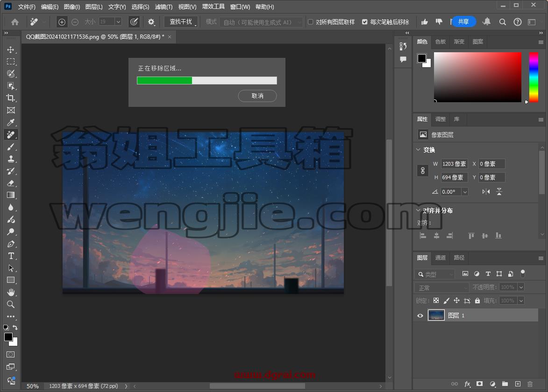Screen dimensions: 548x392
Task: Click the blue 共享 button
Action: 463,21
